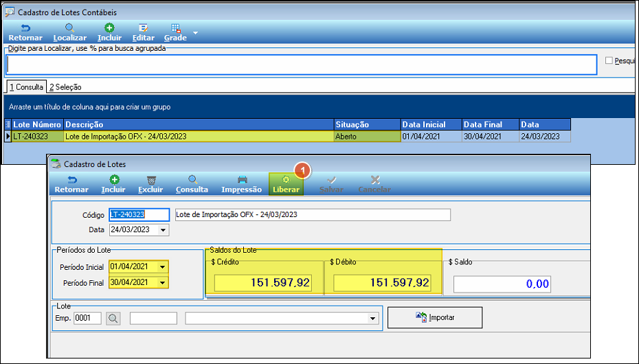Open the Data date dropdown
639x364 pixels.
pyautogui.click(x=163, y=230)
